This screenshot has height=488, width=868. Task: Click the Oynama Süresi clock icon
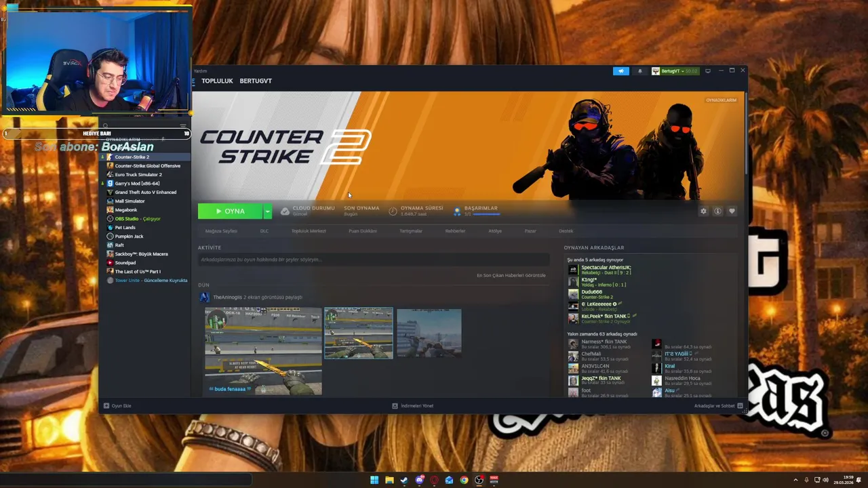(393, 211)
